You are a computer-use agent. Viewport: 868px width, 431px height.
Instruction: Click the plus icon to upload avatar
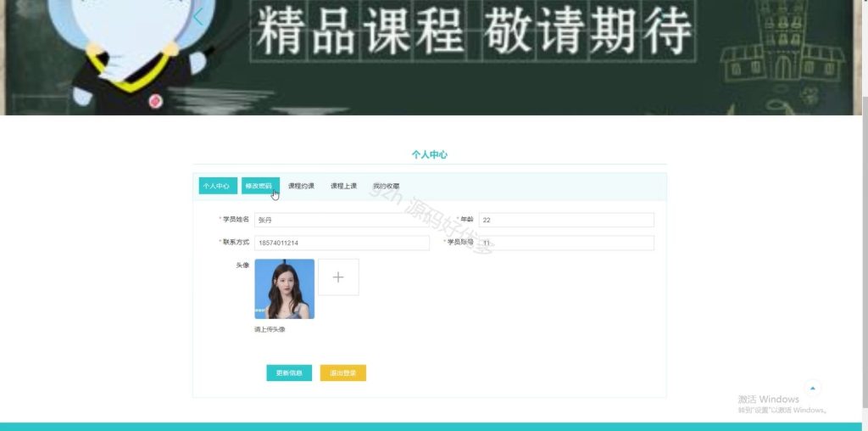[338, 277]
